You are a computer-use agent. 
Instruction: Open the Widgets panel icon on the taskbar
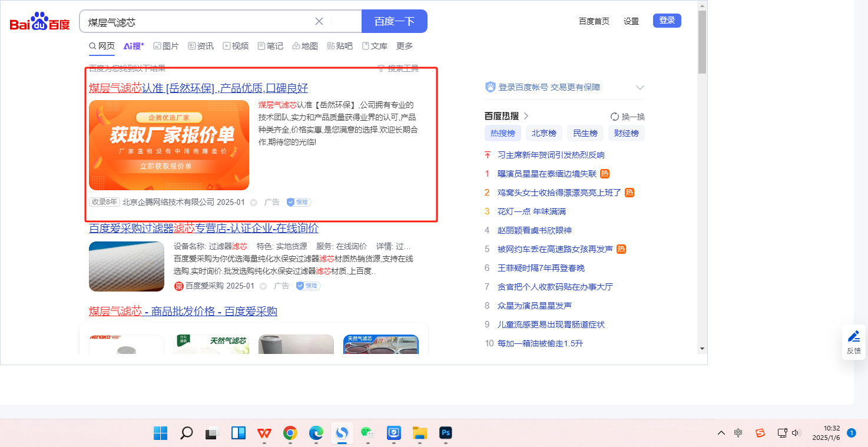[238, 433]
